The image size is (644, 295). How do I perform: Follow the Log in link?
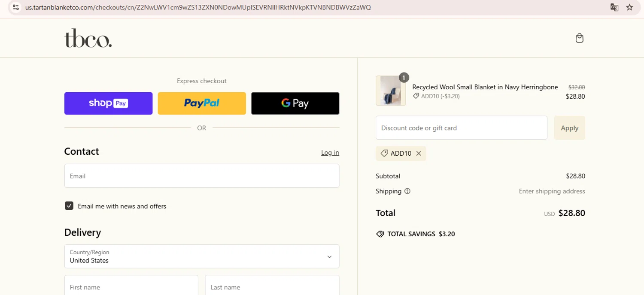click(330, 153)
